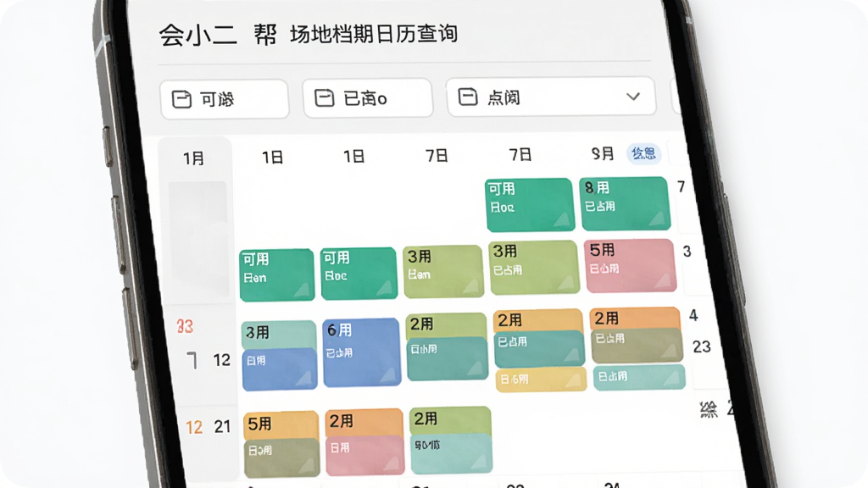
Task: Open the green 8用 card
Action: point(625,203)
